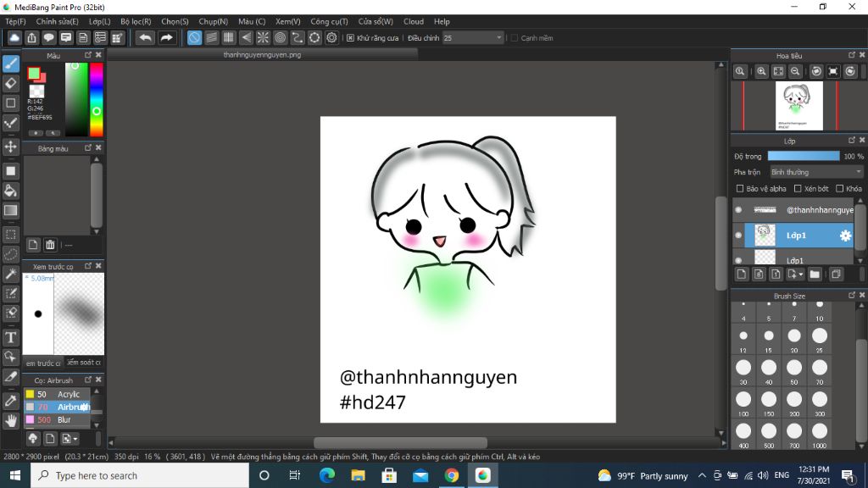This screenshot has width=868, height=488.
Task: Click fit to window icon in Navigator
Action: tap(778, 71)
